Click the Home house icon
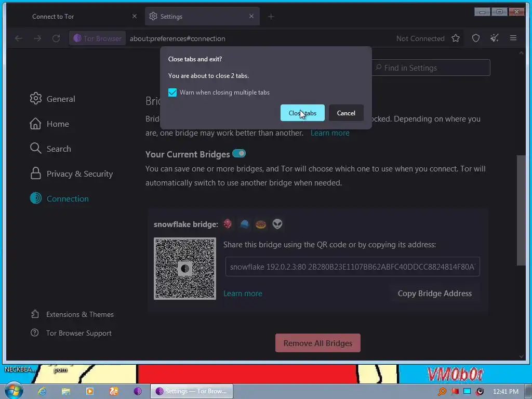The image size is (532, 399). [35, 124]
